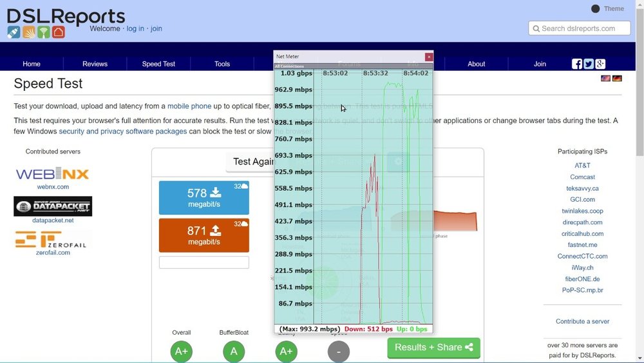The height and width of the screenshot is (363, 644).
Task: Click the gray dash Speed grade badge
Action: click(x=339, y=351)
